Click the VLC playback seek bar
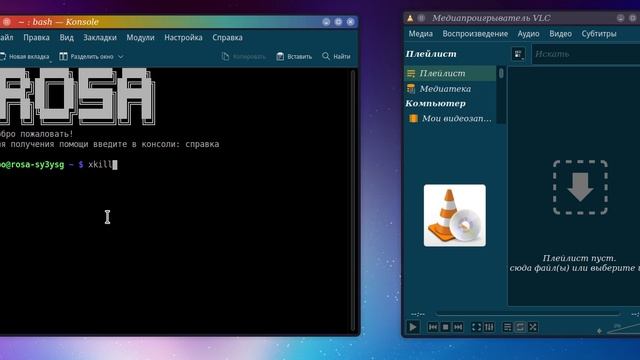Screen dimensions: 640x360 click(529, 314)
